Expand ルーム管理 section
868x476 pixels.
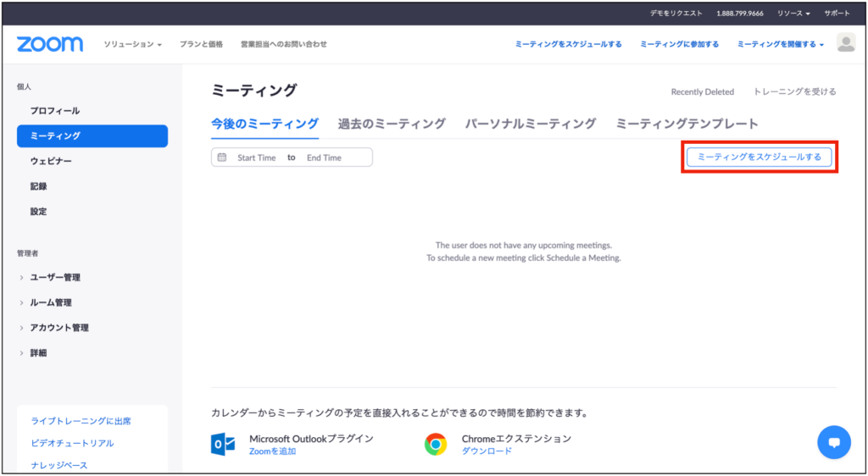pos(50,302)
